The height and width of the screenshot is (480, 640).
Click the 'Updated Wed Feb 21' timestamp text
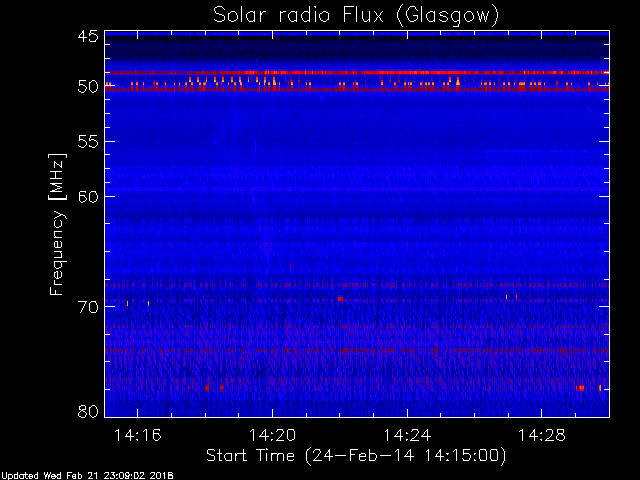87,476
